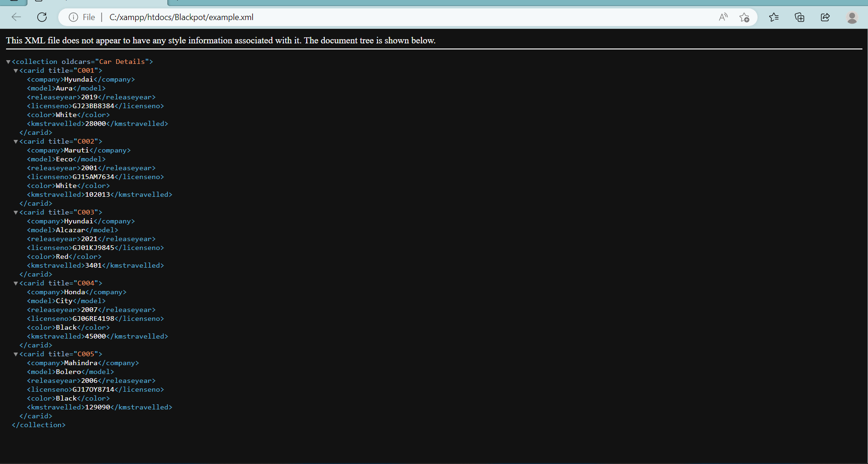Click the company value 'Maruti'
Viewport: 868px width, 464px height.
(76, 150)
